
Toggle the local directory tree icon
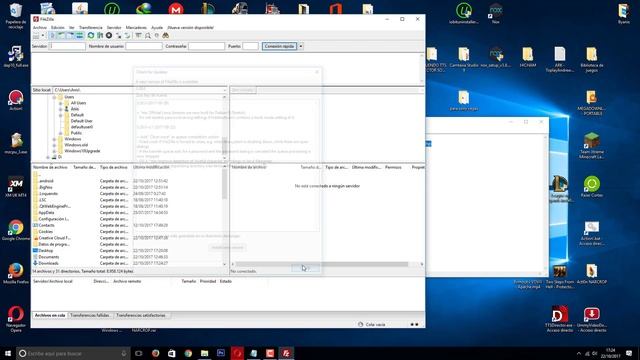(61, 36)
